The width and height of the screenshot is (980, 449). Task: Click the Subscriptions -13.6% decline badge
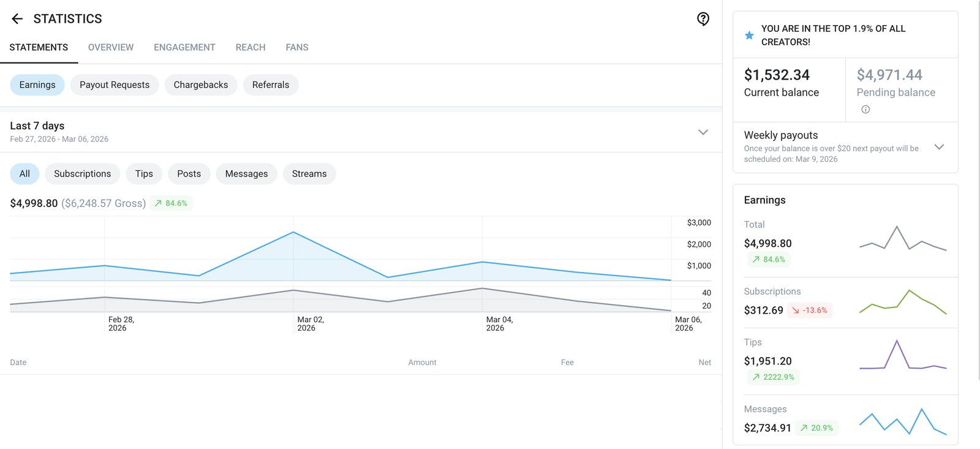pos(809,311)
